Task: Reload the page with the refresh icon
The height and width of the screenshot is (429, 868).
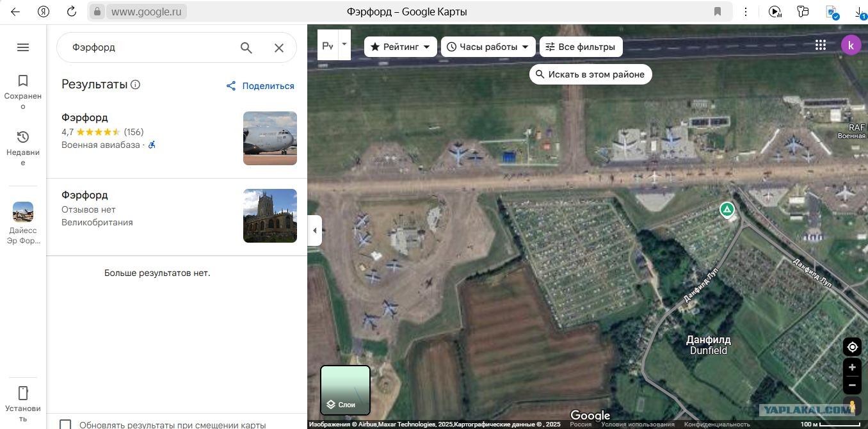Action: (72, 12)
